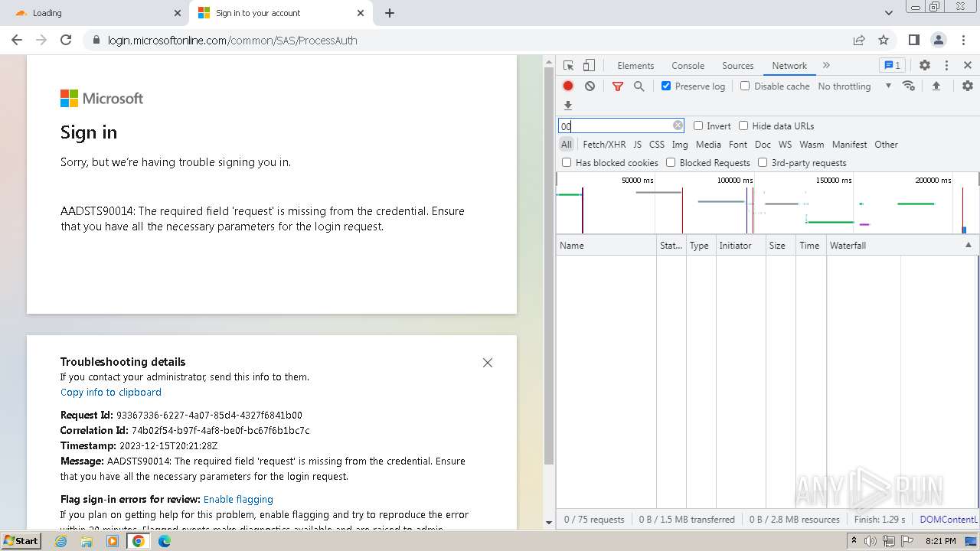The image size is (980, 551).
Task: Clear the filter text box
Action: point(678,126)
